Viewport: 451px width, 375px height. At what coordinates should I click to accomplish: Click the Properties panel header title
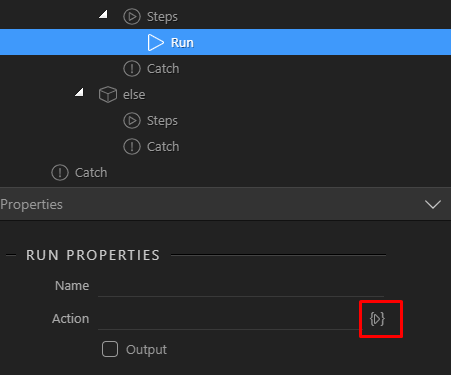coord(31,204)
